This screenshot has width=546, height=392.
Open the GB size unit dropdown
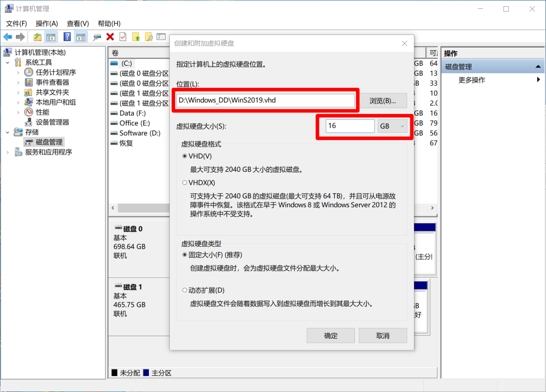(x=393, y=126)
